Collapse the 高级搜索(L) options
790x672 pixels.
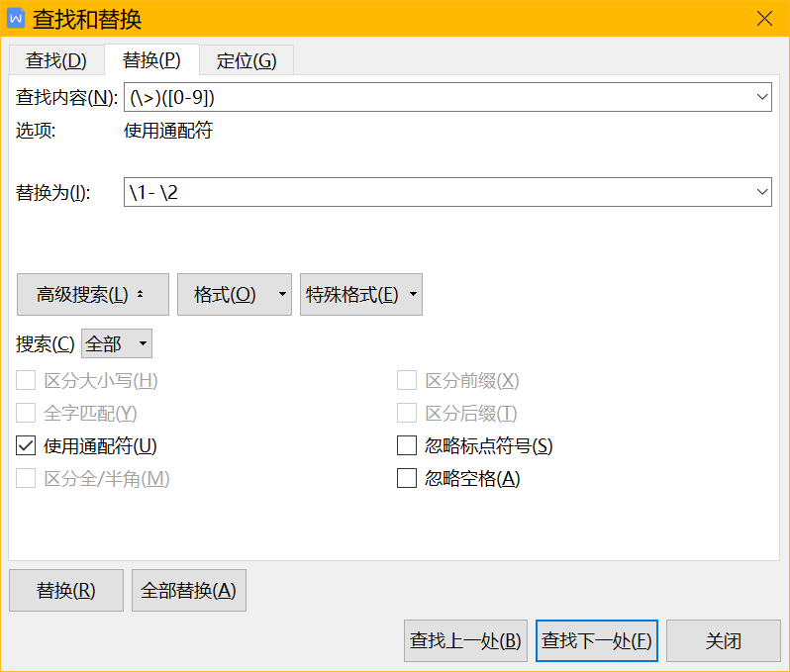pyautogui.click(x=92, y=295)
